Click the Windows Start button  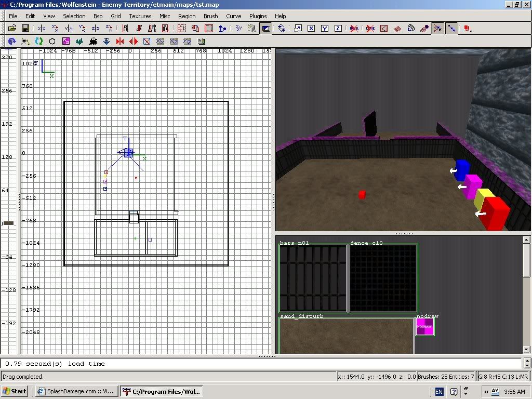pos(15,391)
